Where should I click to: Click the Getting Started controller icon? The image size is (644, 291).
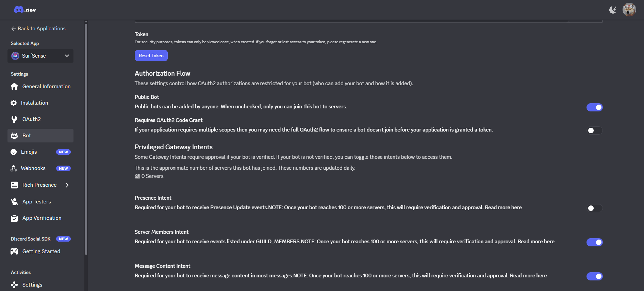coord(14,251)
